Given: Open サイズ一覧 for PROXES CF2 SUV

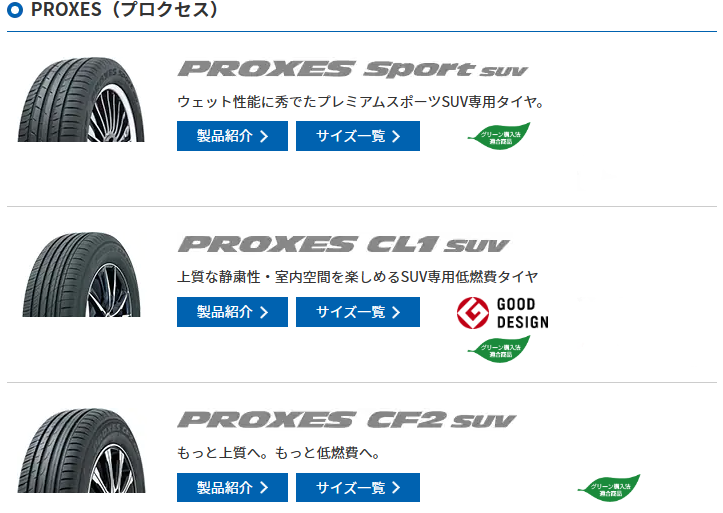Looking at the screenshot, I should pyautogui.click(x=358, y=487).
